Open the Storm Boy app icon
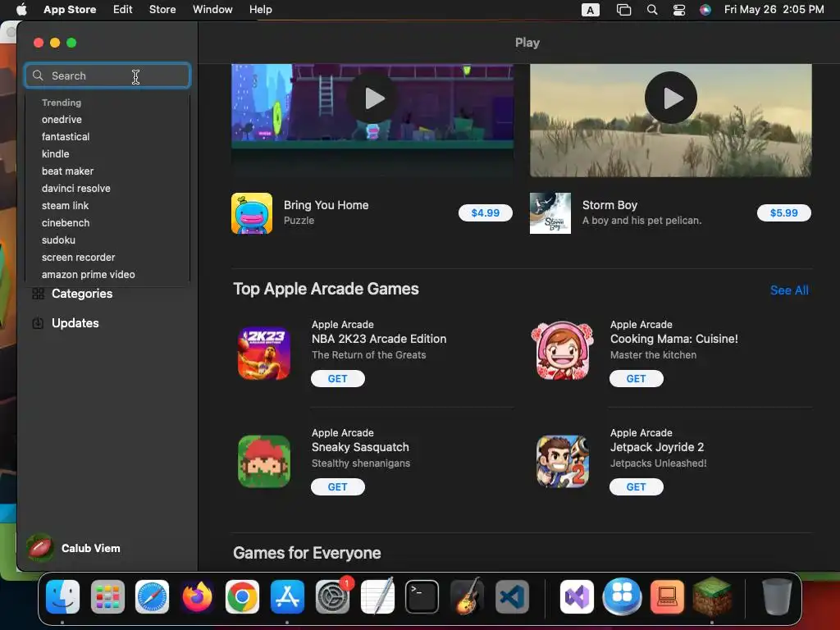 click(x=550, y=213)
